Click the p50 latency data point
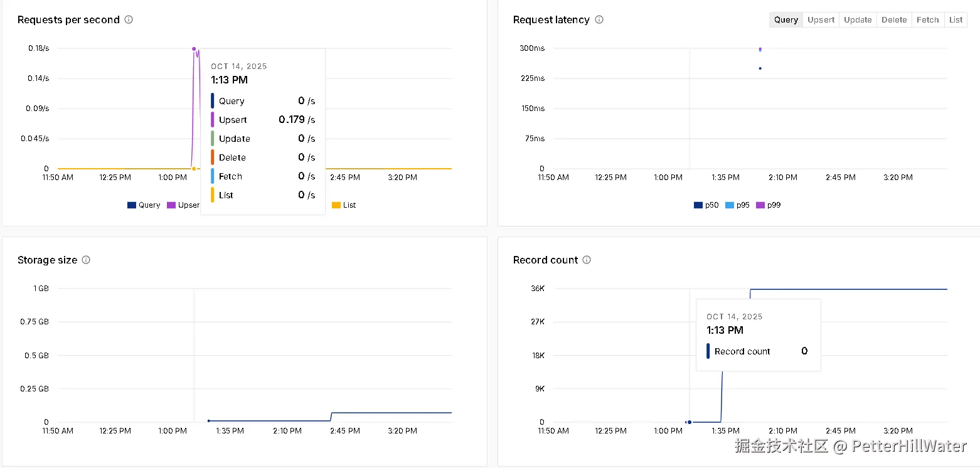The height and width of the screenshot is (468, 980). tap(760, 68)
